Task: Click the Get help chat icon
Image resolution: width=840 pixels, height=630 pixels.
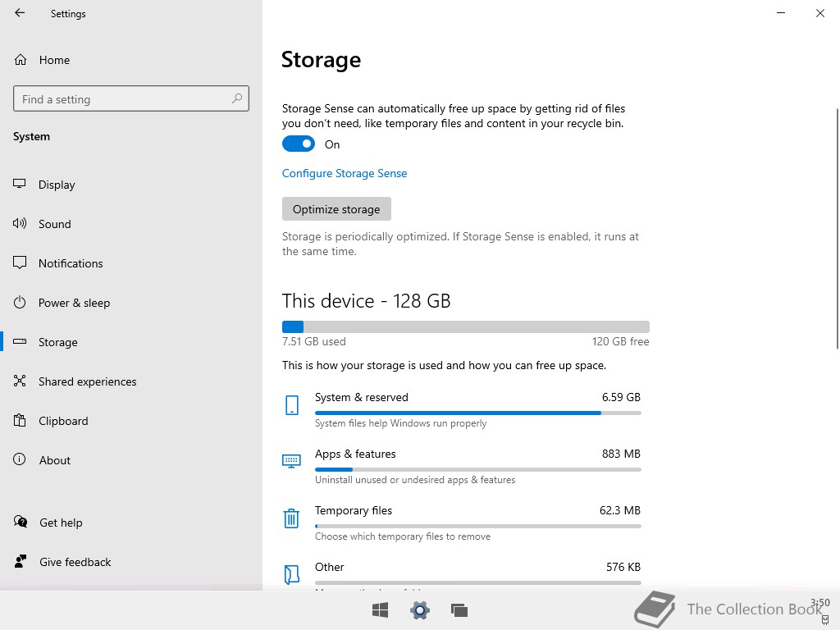Action: pyautogui.click(x=21, y=522)
